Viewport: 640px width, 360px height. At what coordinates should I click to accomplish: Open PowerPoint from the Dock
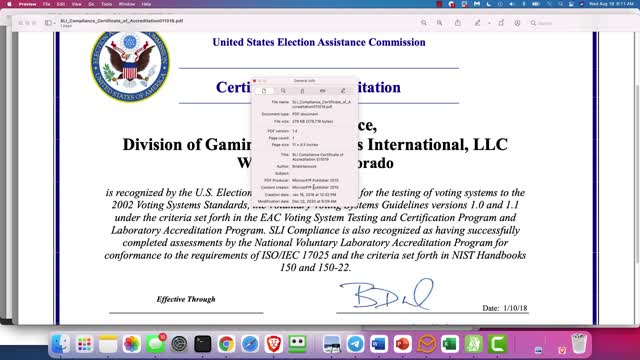pyautogui.click(x=402, y=344)
